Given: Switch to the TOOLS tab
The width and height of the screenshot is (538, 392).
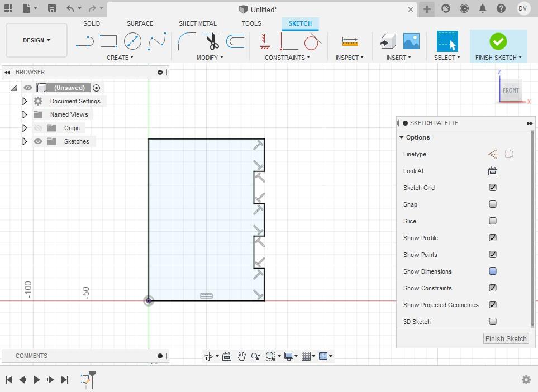Looking at the screenshot, I should click(251, 23).
